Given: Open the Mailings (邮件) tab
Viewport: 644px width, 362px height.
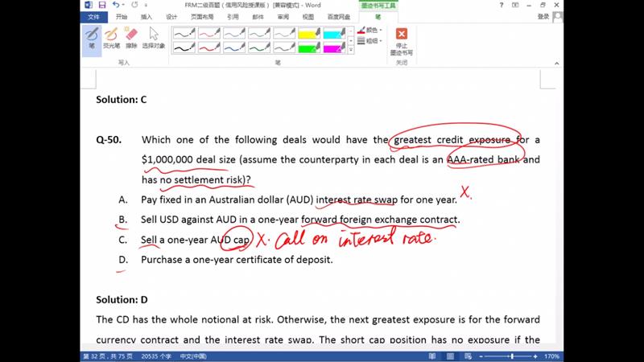Looking at the screenshot, I should [x=258, y=17].
